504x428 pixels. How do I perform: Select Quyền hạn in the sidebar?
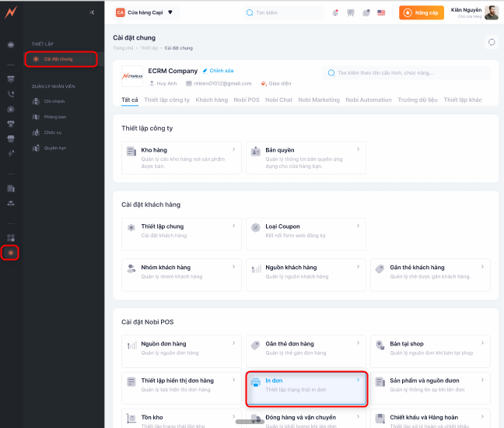click(x=53, y=147)
